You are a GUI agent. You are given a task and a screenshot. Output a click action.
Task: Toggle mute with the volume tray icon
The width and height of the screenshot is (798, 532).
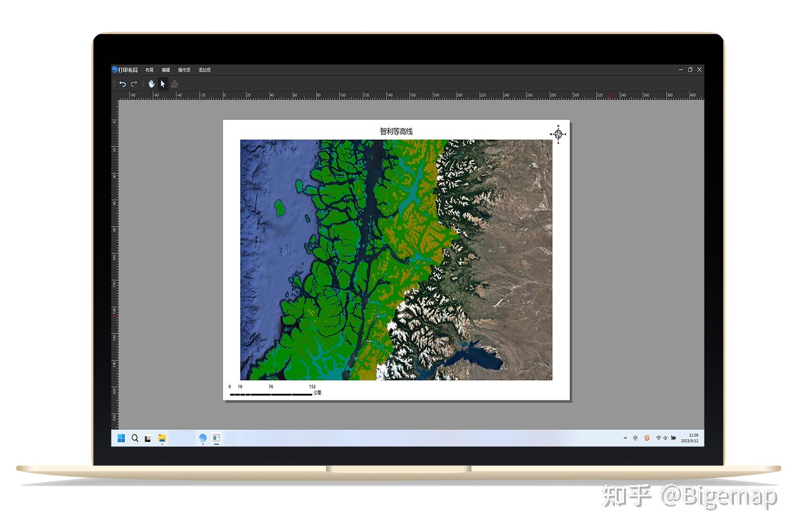(x=665, y=438)
